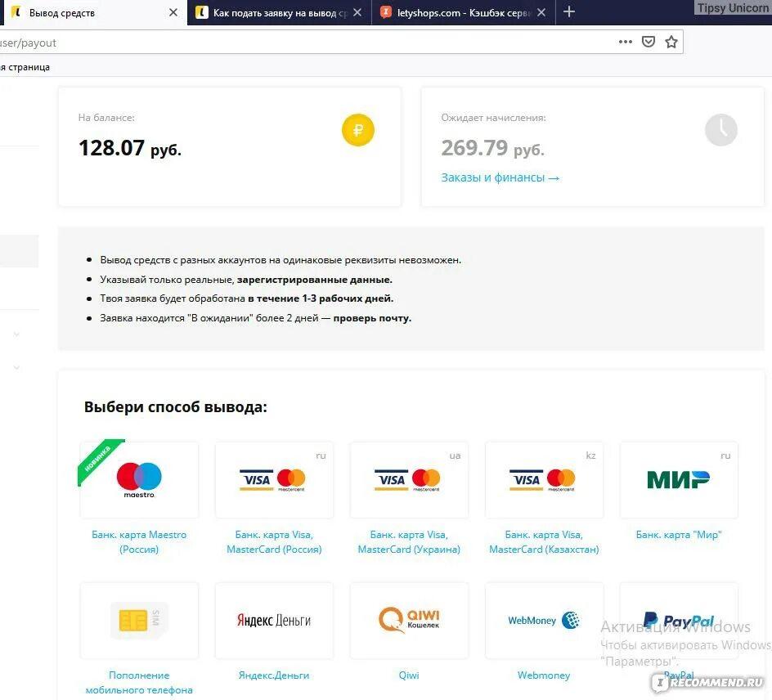Close the "Вывод средств" tab
This screenshot has width=772, height=700.
pos(173,12)
